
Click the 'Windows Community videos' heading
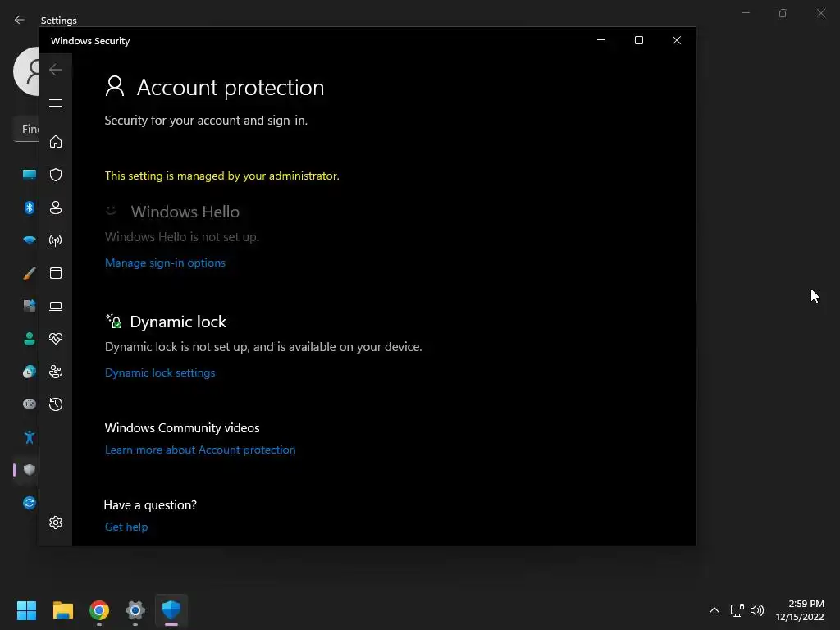coord(182,428)
